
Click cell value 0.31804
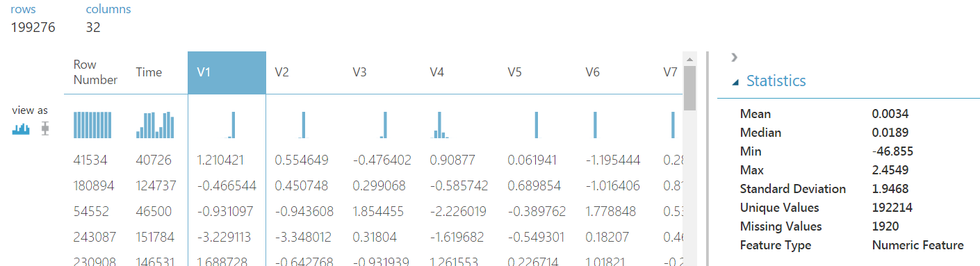(375, 237)
